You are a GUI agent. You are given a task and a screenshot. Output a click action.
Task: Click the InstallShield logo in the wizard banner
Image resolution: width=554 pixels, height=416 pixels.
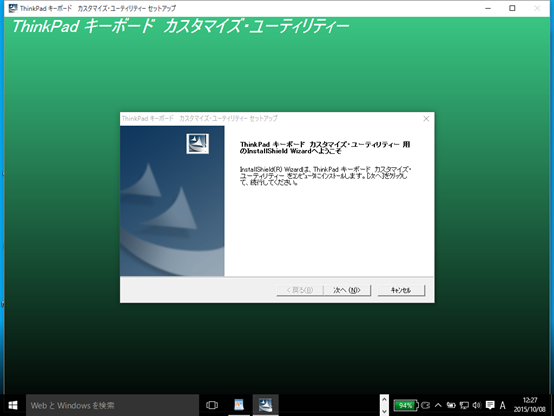tap(198, 143)
